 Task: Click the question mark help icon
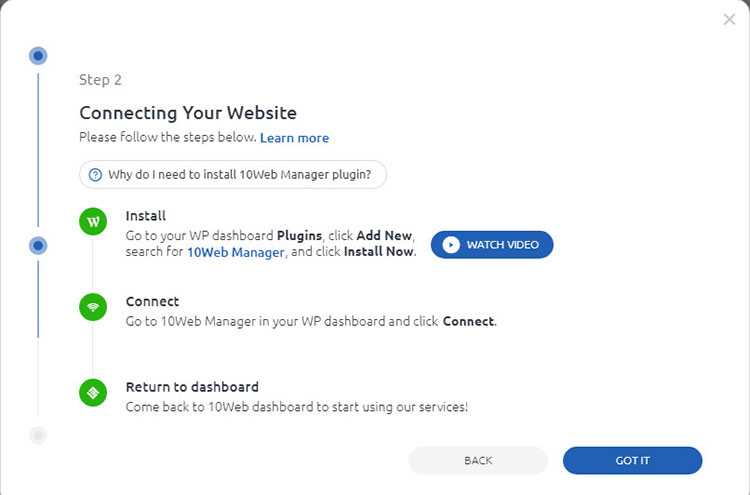click(96, 174)
